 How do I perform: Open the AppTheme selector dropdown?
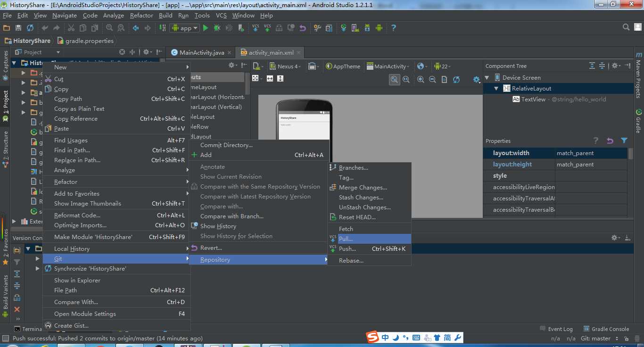point(343,66)
